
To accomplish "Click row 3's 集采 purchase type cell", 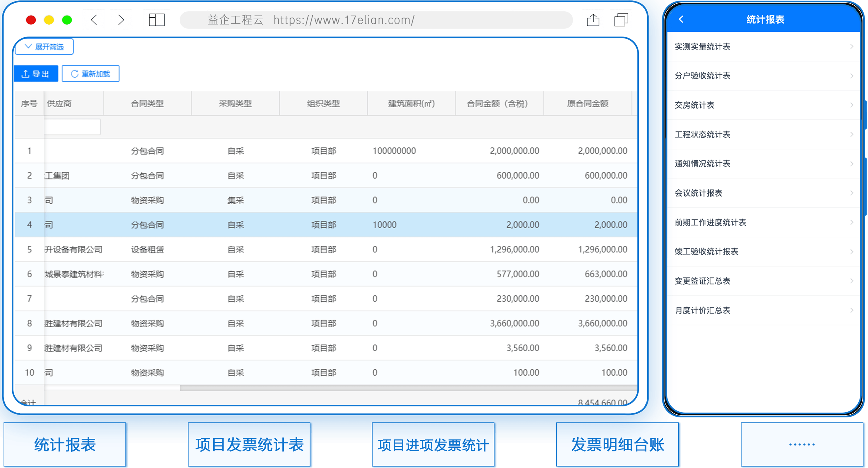I will point(235,200).
